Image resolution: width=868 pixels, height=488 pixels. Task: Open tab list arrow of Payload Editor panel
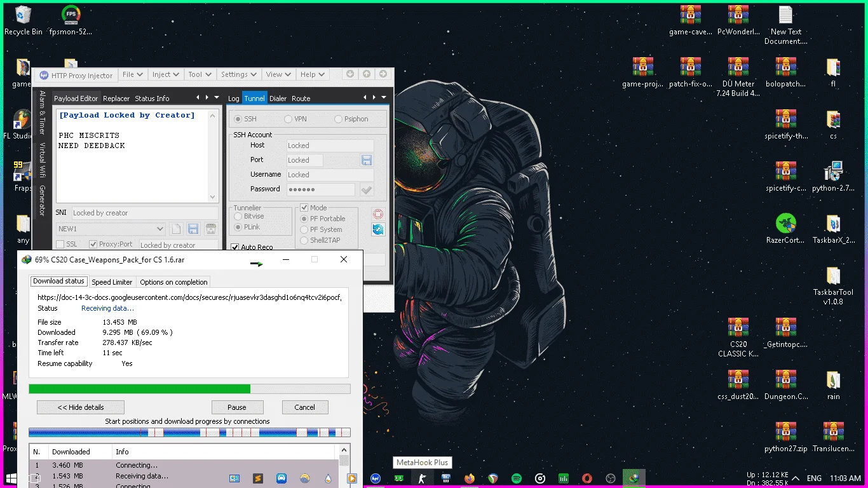click(218, 97)
